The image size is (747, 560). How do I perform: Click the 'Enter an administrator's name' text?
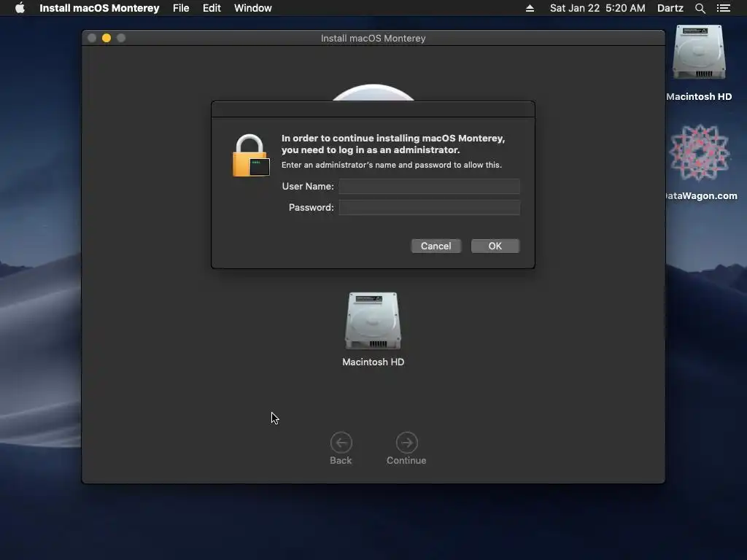[392, 165]
